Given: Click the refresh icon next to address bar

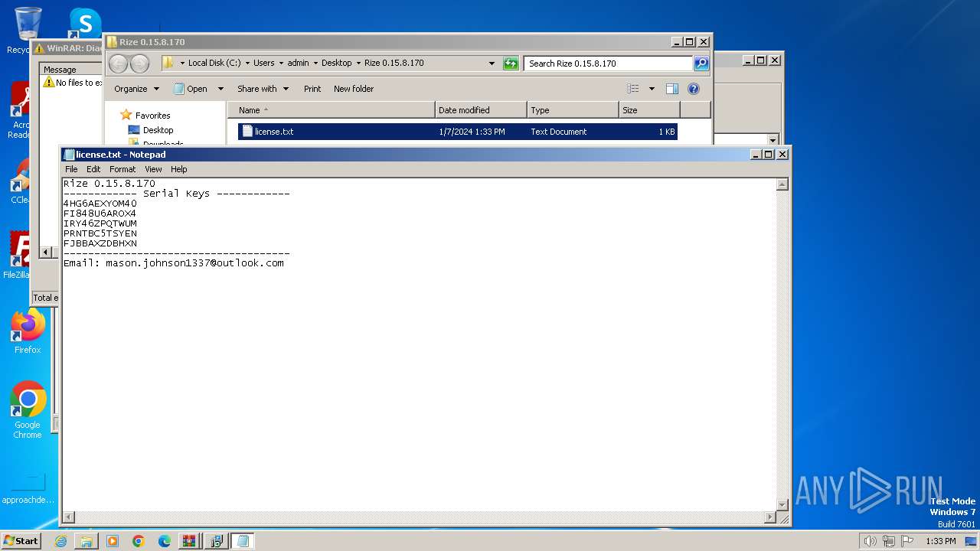Looking at the screenshot, I should [511, 64].
